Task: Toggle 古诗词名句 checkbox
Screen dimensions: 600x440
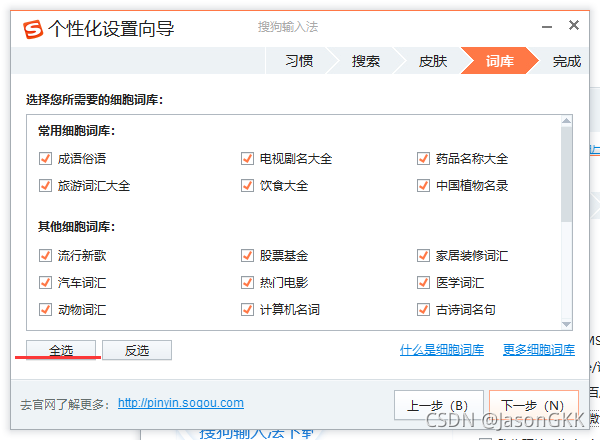Action: pos(423,309)
